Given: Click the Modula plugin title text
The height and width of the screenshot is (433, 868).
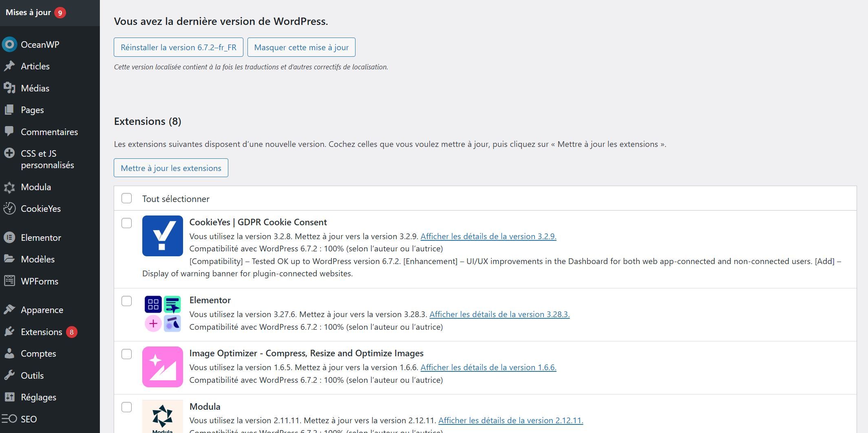Looking at the screenshot, I should click(205, 406).
